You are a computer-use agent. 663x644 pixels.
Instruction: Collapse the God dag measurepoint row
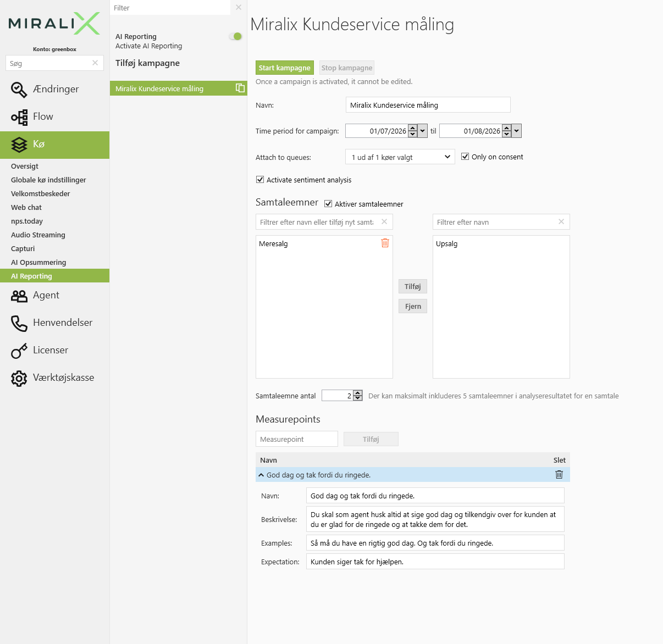(x=261, y=475)
